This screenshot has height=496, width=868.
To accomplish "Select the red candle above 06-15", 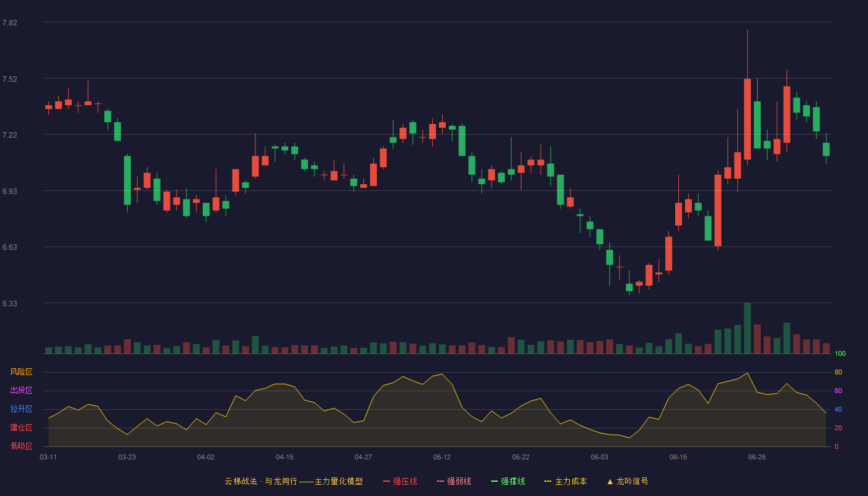I will [x=678, y=214].
